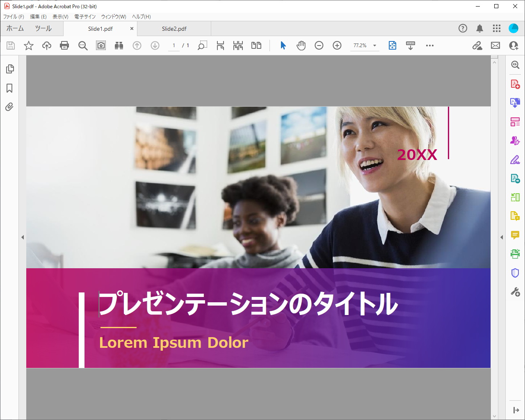The image size is (525, 420).
Task: Select the Hand tool in the toolbar
Action: pyautogui.click(x=301, y=46)
